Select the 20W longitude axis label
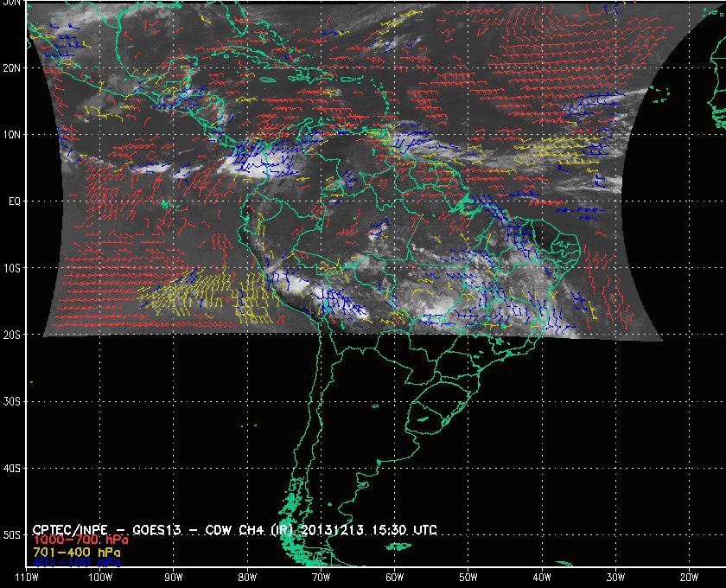The width and height of the screenshot is (726, 588). coord(689,578)
